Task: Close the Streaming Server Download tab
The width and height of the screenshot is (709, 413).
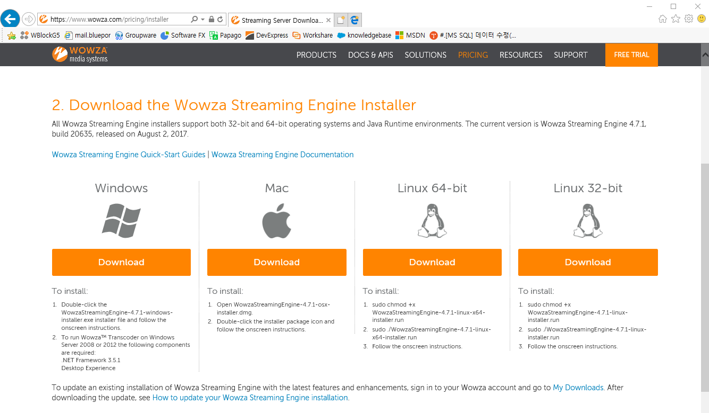Action: pyautogui.click(x=329, y=20)
